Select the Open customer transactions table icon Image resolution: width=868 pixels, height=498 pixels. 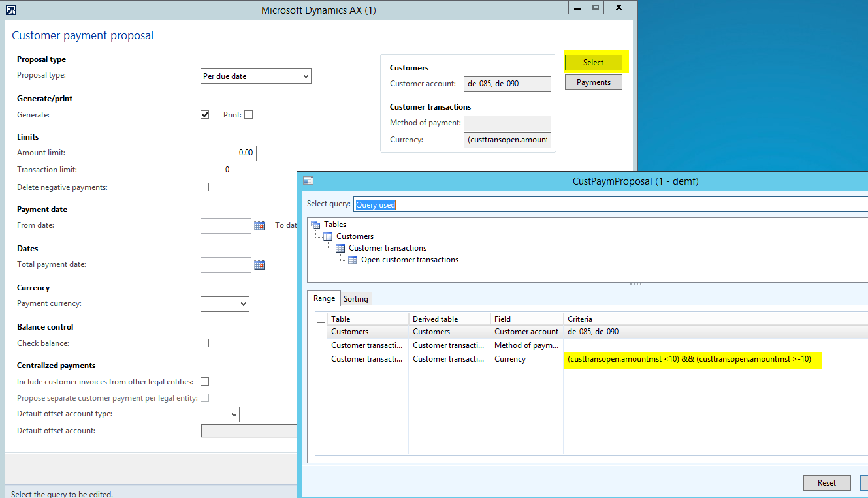[353, 260]
